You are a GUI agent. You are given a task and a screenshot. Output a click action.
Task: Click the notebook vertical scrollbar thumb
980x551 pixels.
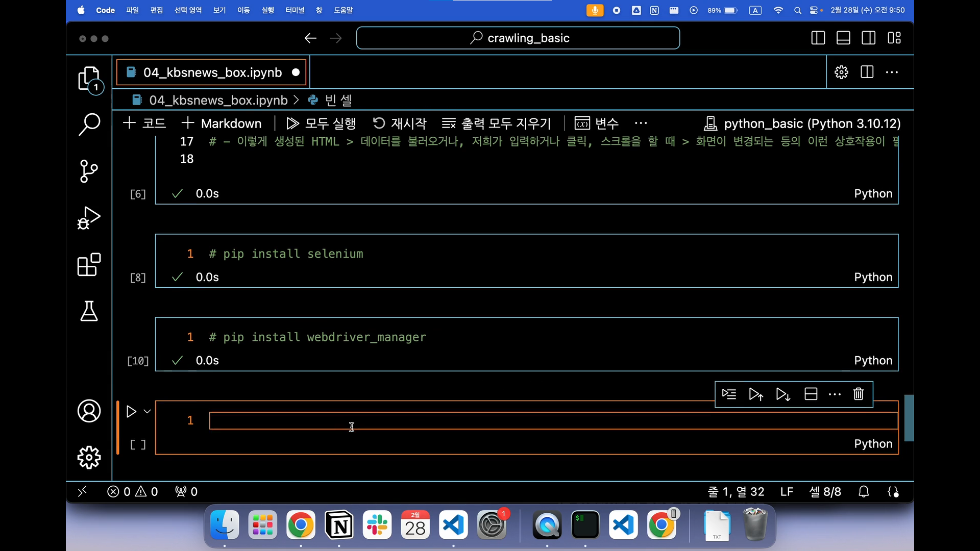909,418
